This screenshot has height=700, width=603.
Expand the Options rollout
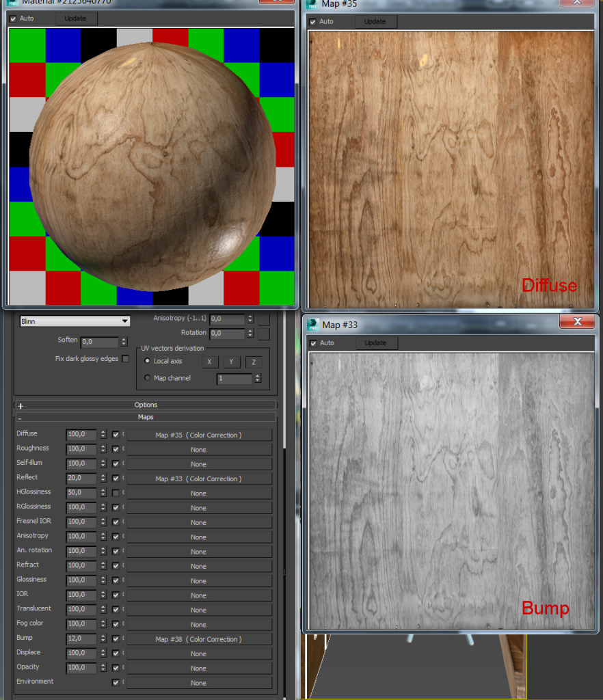pos(145,405)
